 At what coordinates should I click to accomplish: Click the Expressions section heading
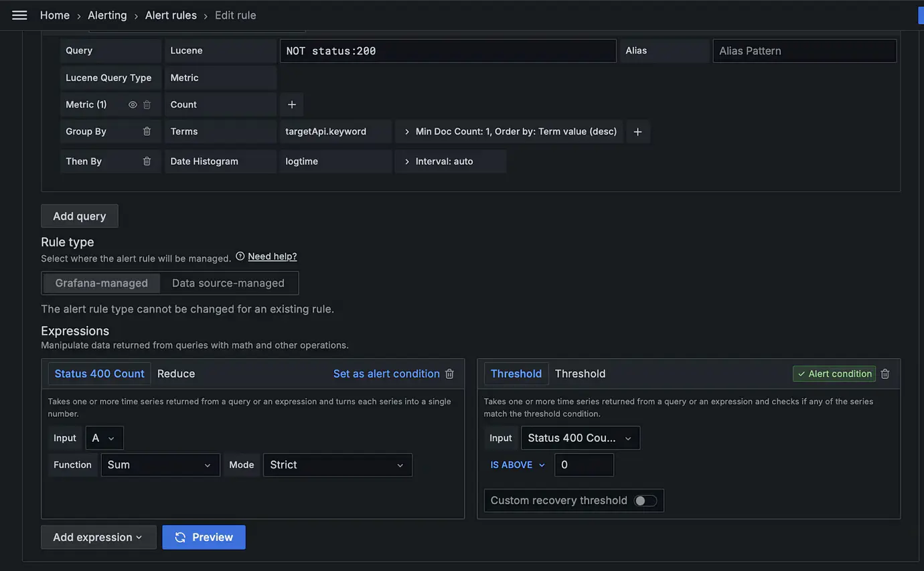[75, 331]
